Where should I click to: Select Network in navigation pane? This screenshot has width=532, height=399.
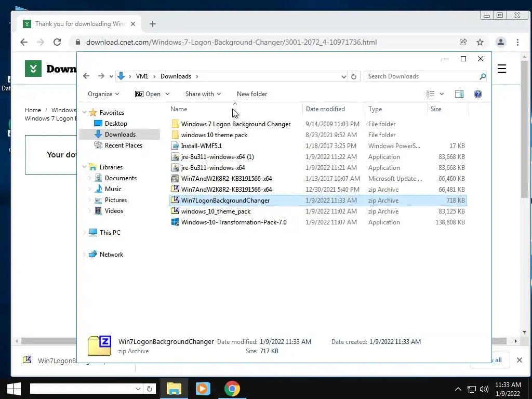tap(111, 255)
